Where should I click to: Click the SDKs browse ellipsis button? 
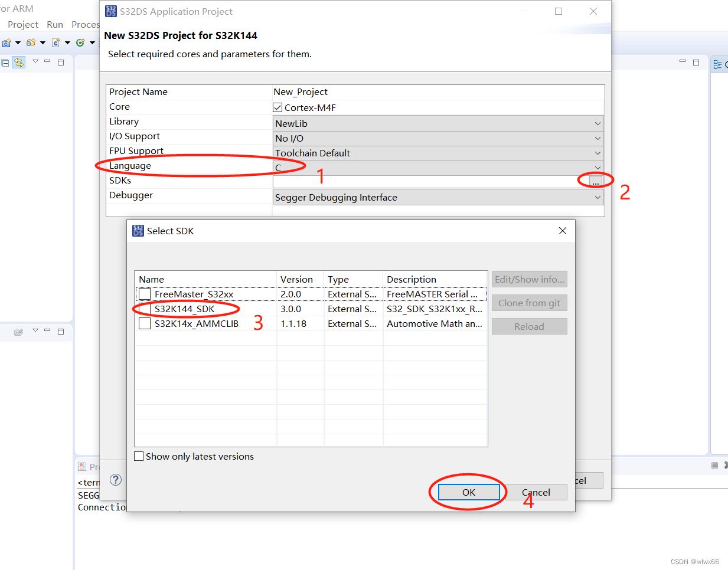[595, 182]
